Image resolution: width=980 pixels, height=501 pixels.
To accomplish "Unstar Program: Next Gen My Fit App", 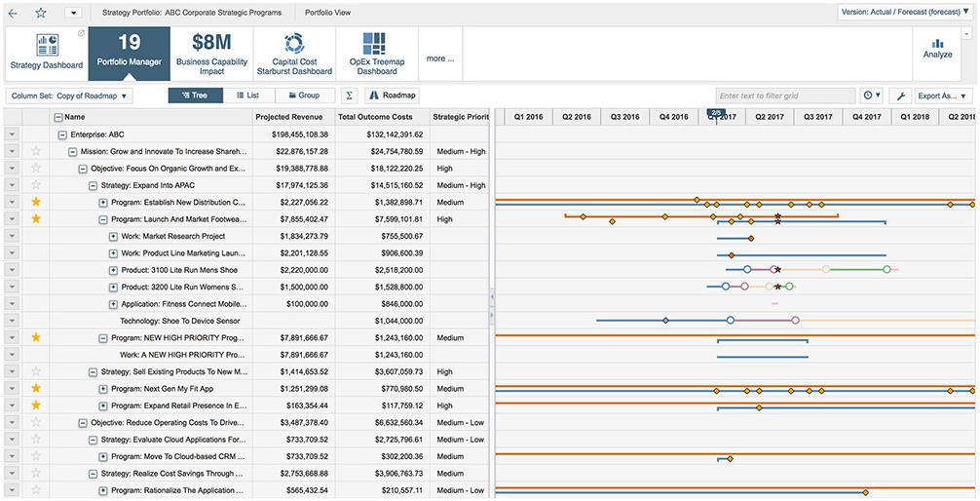I will (x=36, y=388).
